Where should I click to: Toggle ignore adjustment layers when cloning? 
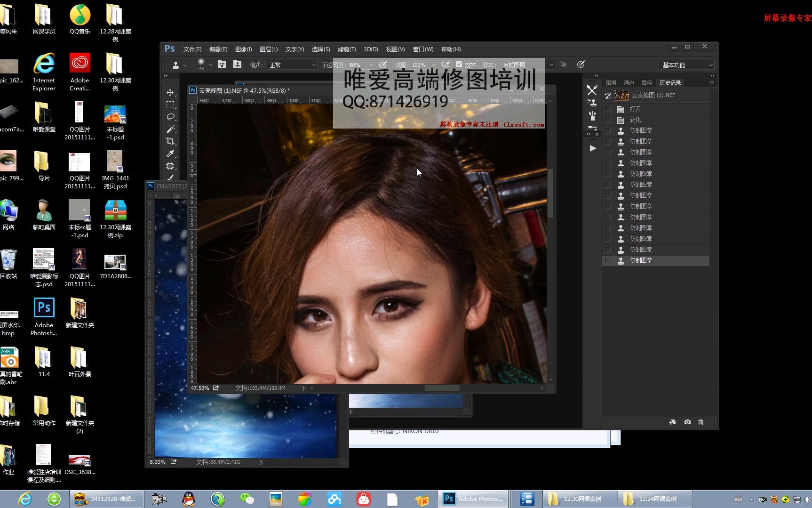point(563,65)
